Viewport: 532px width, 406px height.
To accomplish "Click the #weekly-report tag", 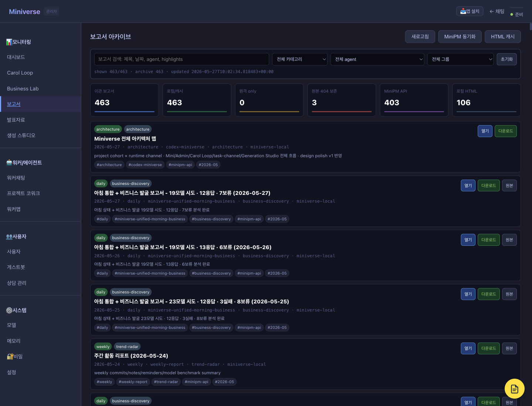I will coord(133,382).
